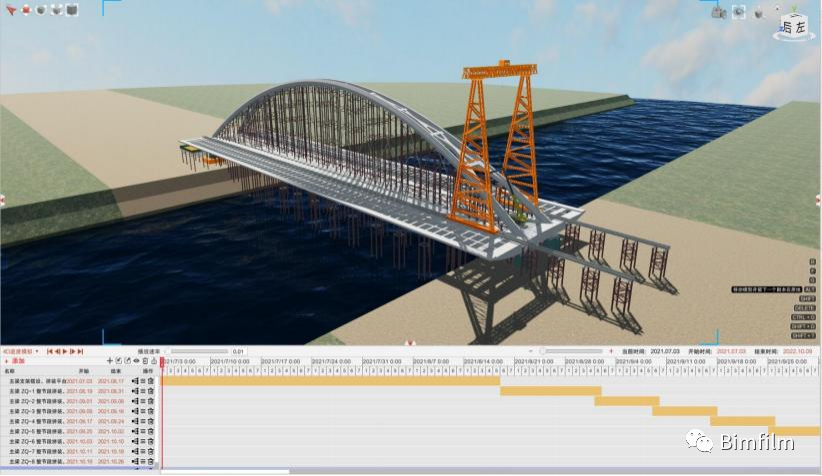Screen dimensions: 822x476
Task: Click the 结束 column header
Action: pos(116,371)
